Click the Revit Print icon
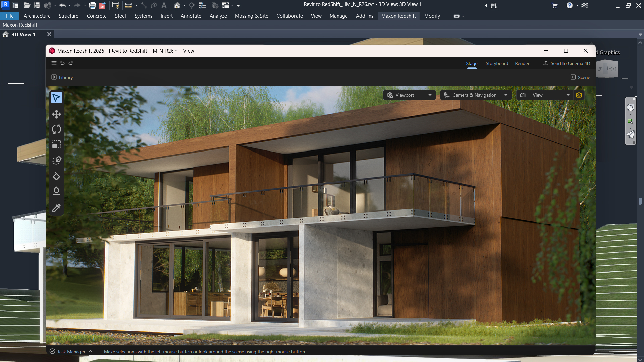The image size is (644, 362). pos(93,5)
